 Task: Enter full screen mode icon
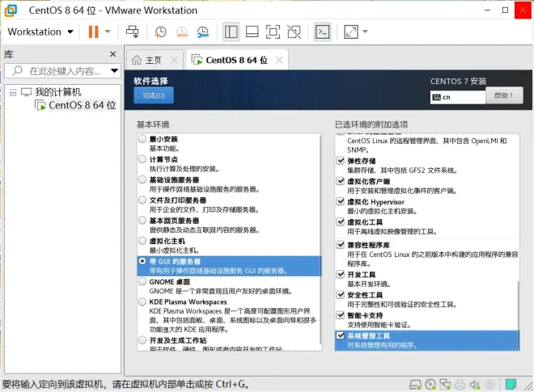click(x=273, y=32)
